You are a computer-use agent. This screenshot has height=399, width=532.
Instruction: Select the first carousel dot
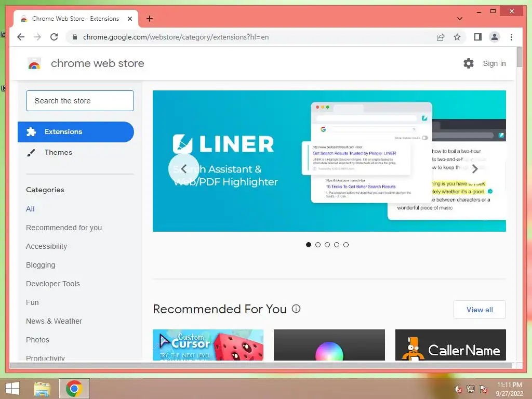click(x=309, y=245)
